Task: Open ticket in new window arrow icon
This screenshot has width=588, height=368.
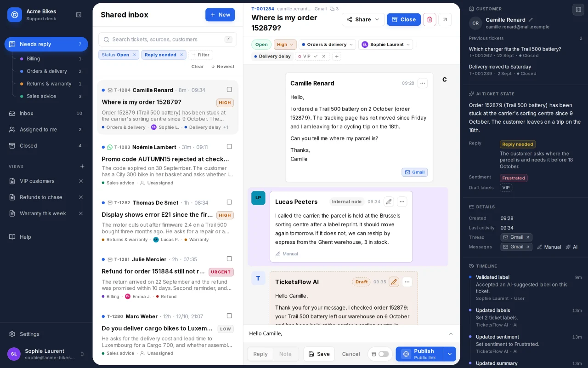Action: click(445, 19)
